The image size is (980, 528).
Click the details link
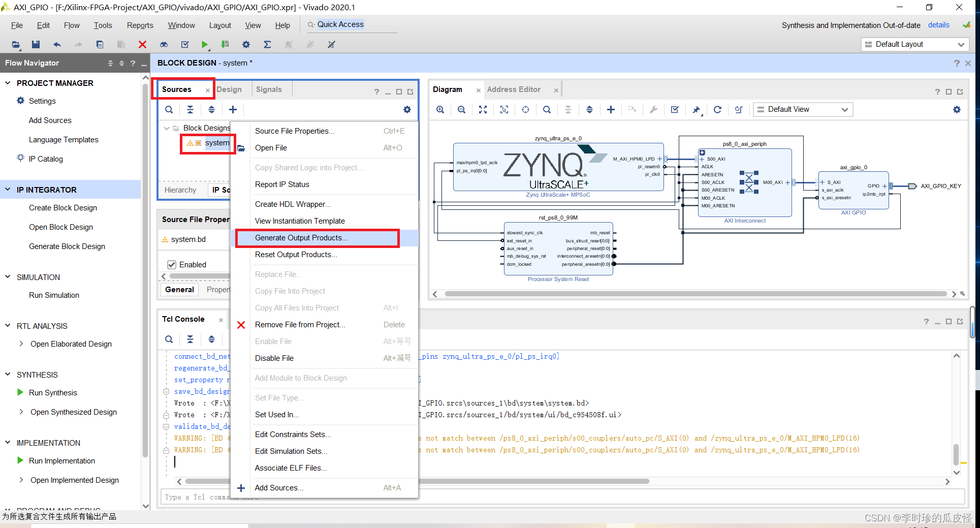tap(938, 25)
